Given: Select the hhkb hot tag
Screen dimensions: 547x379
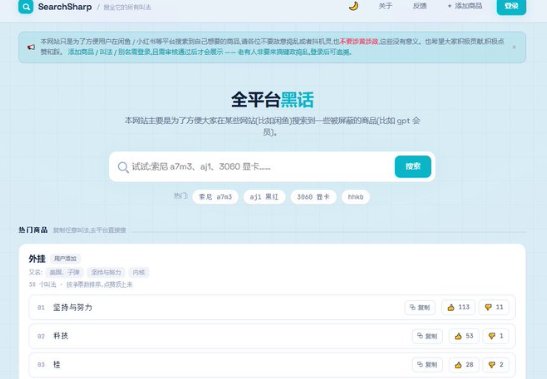Looking at the screenshot, I should tap(355, 197).
